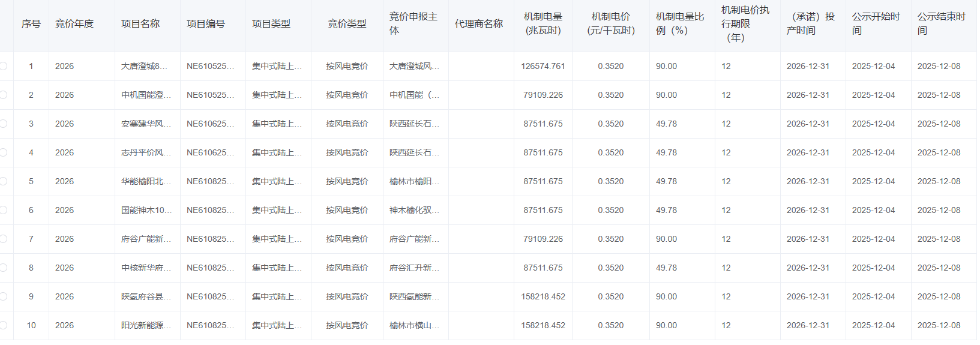Click the 代理商名称 column header
The image size is (980, 345).
478,24
